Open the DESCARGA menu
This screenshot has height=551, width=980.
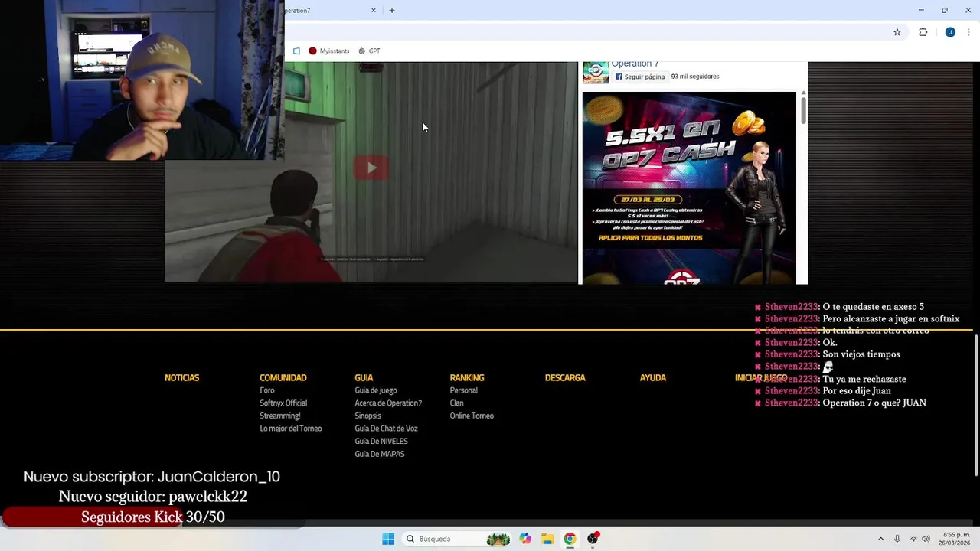click(x=565, y=377)
